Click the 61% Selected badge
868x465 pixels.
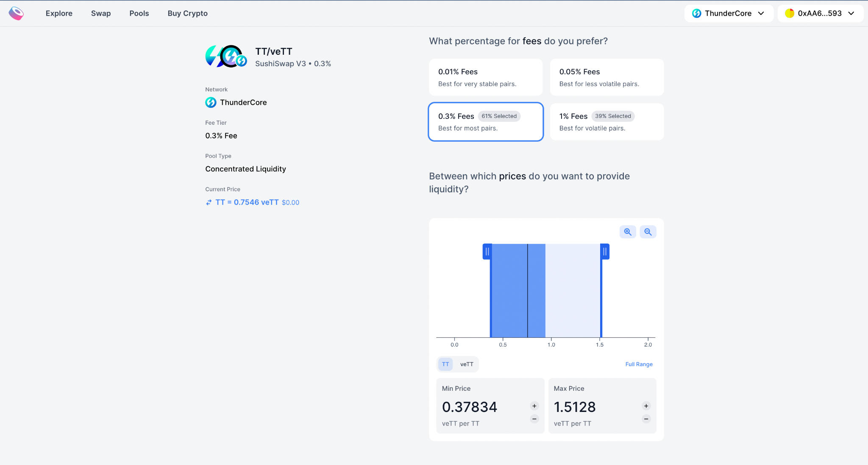(x=499, y=116)
